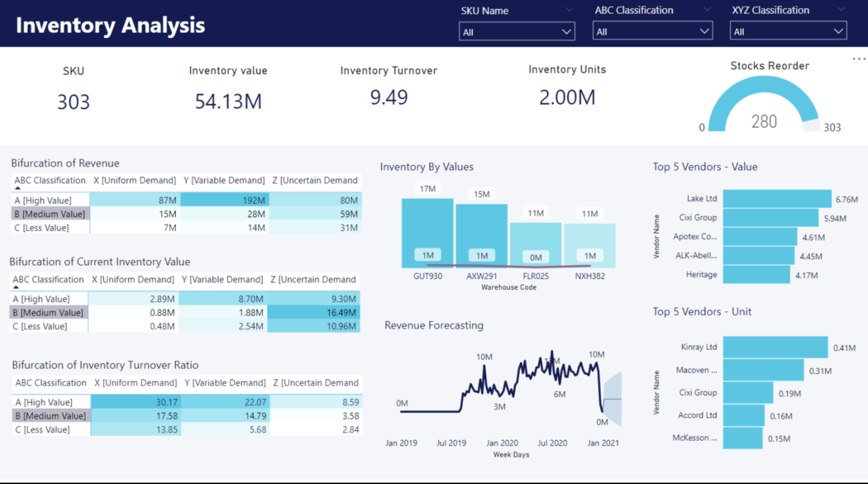Image resolution: width=868 pixels, height=484 pixels.
Task: Click sort arrow under Revenue ABC Classification header
Action: (18, 188)
